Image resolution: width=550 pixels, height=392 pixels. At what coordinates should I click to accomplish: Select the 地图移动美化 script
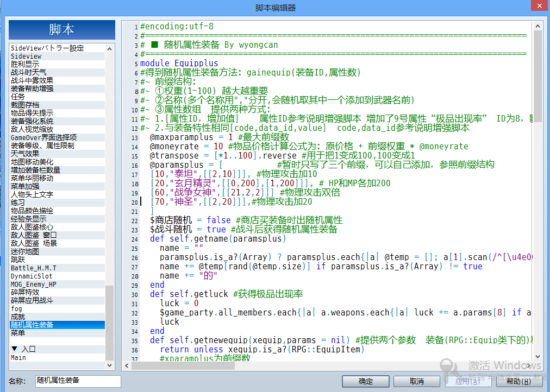(x=58, y=162)
